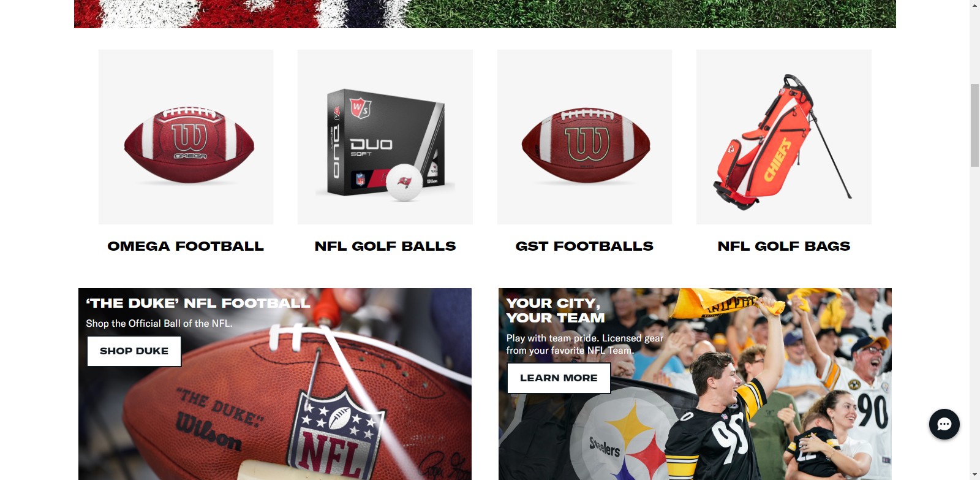980x480 pixels.
Task: Click 'Shop the Official Ball of the NFL' text
Action: [x=159, y=324]
